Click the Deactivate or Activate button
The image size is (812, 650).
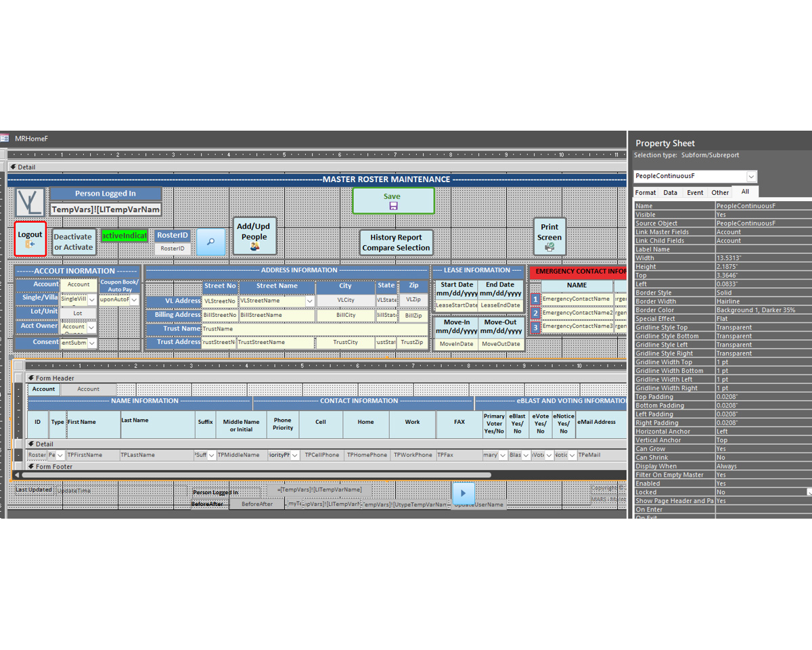coord(73,242)
